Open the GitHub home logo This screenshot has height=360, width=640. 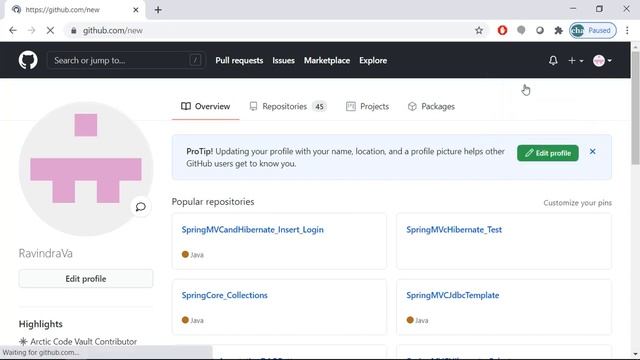point(28,60)
